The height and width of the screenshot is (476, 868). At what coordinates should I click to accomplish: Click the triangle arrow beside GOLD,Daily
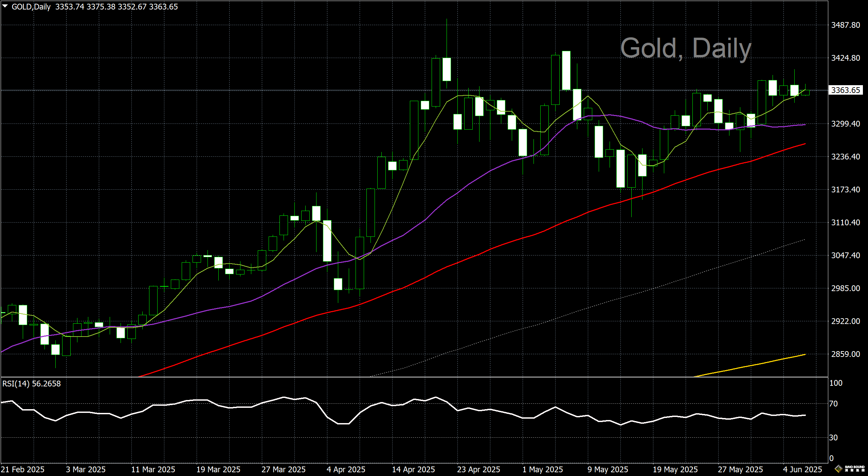[5, 6]
